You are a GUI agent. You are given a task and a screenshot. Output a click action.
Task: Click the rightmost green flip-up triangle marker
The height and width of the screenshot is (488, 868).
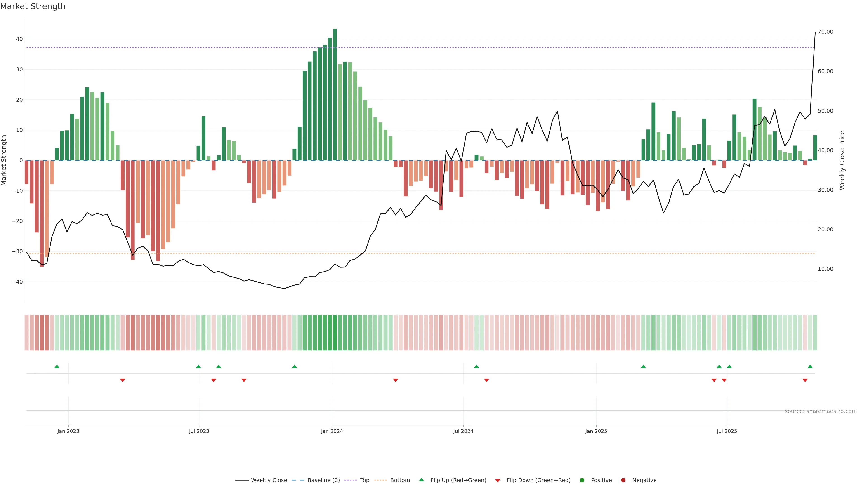tap(810, 366)
